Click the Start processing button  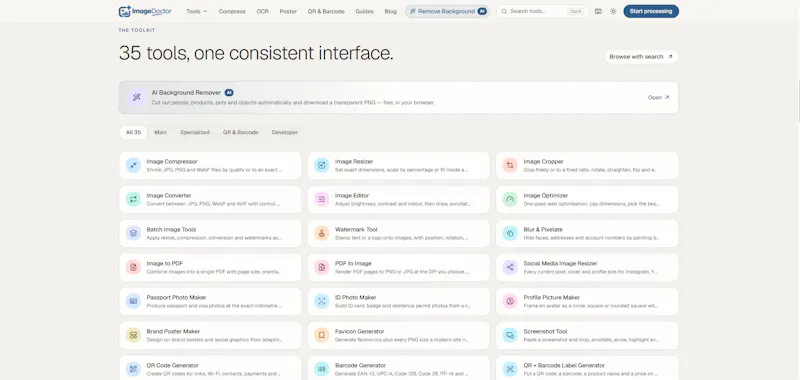651,11
